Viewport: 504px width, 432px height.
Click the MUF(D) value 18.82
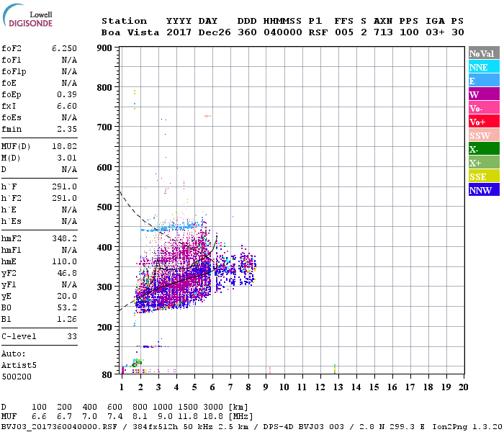64,146
